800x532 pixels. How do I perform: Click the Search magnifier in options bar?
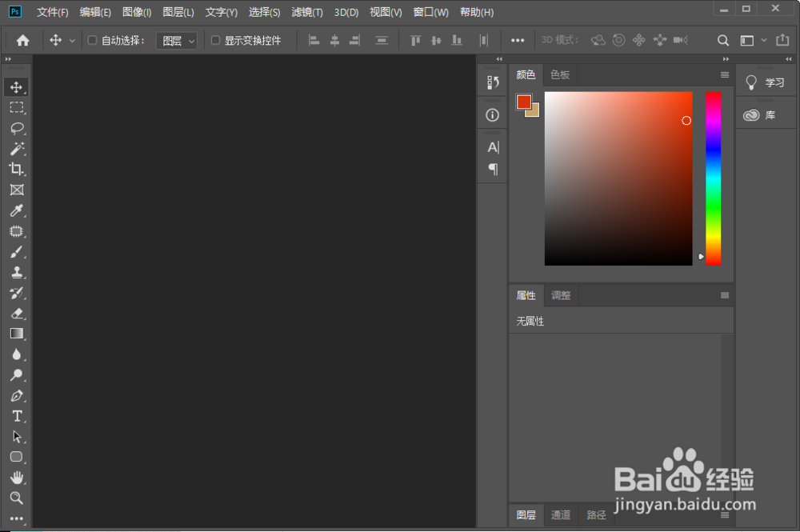[x=723, y=40]
